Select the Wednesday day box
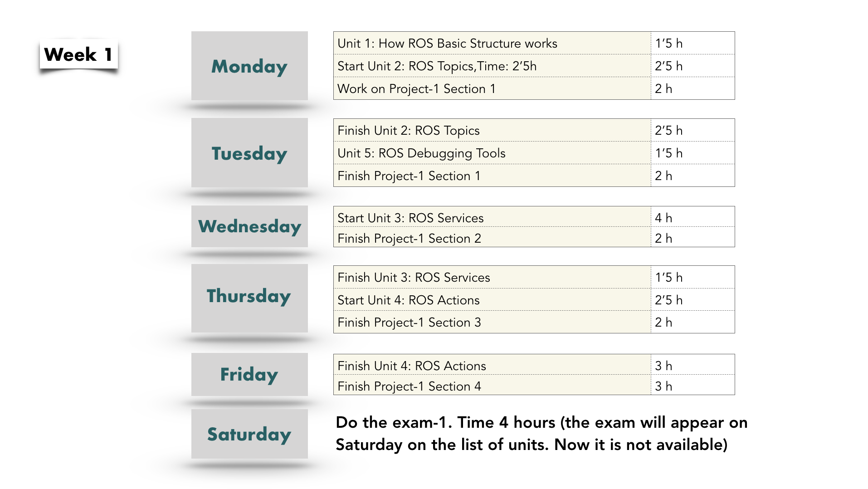 click(249, 226)
